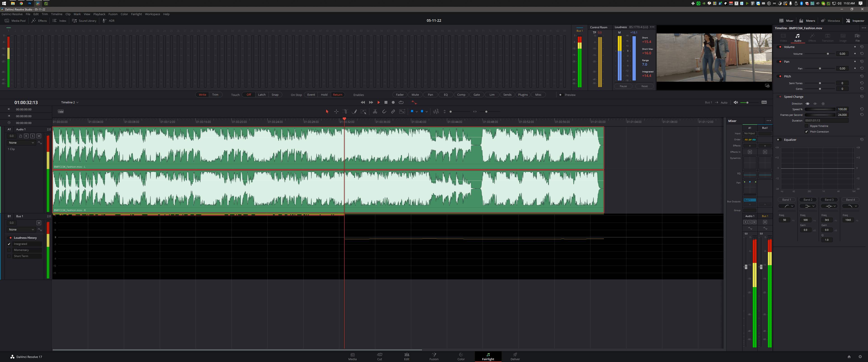Select freeze frame snowflake direction

coord(823,104)
